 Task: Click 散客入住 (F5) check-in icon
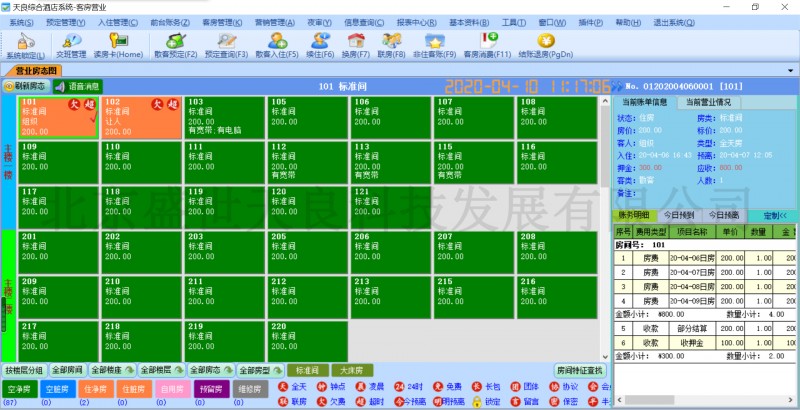click(276, 43)
